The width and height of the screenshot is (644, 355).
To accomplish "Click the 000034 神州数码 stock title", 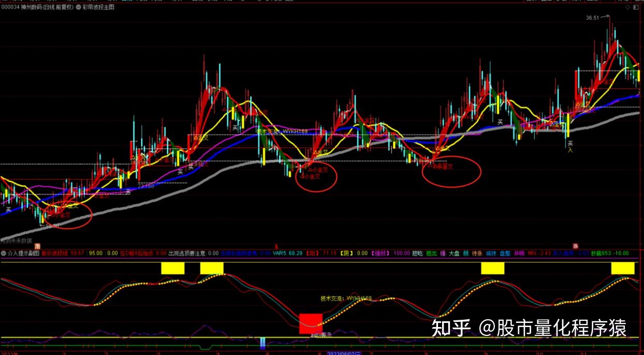I will coord(37,8).
